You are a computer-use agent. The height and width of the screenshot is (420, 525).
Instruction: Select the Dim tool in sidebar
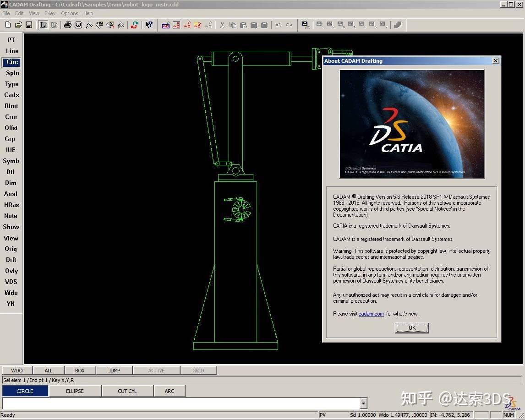pyautogui.click(x=11, y=183)
